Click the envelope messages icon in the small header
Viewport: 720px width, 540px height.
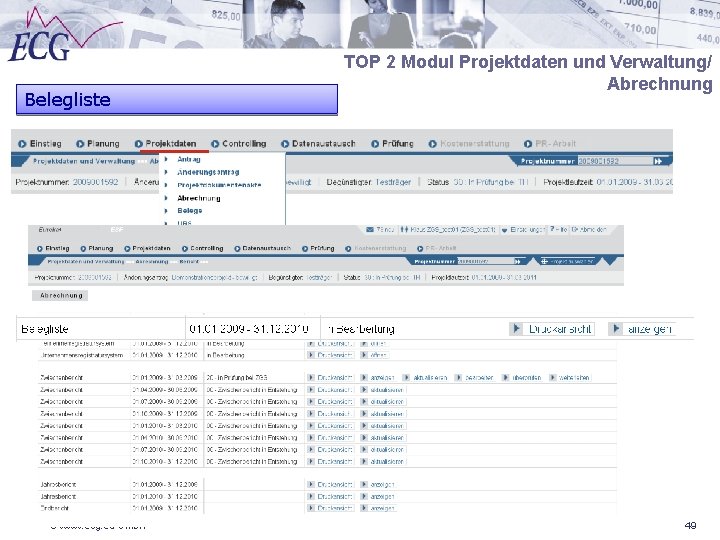(x=370, y=230)
